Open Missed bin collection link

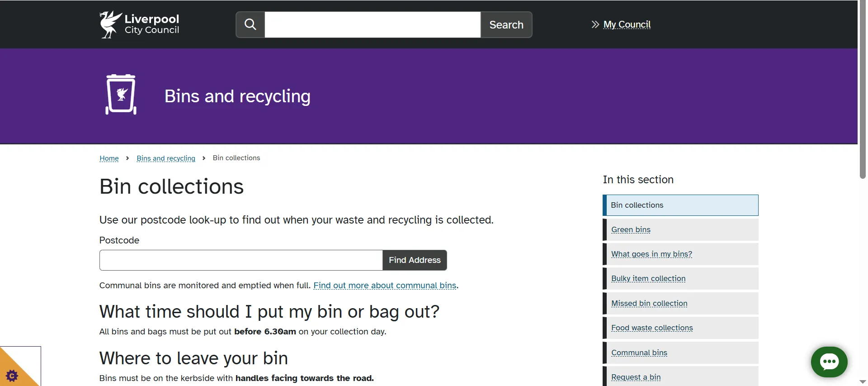649,304
